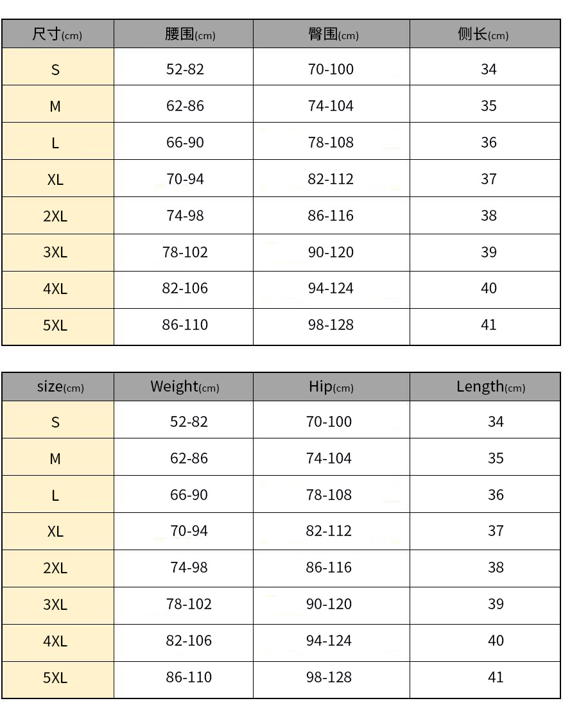Viewport: 563px width, 728px height.
Task: Click the 86-110 value under 腰围
Action: click(185, 325)
